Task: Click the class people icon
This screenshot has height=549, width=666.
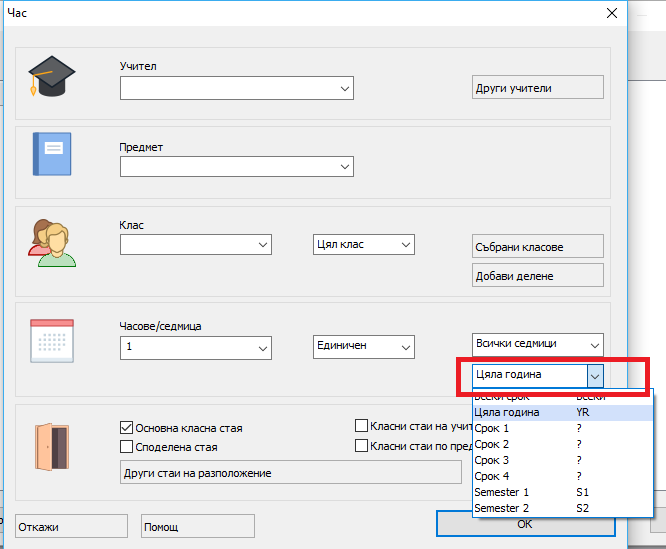Action: pos(51,243)
